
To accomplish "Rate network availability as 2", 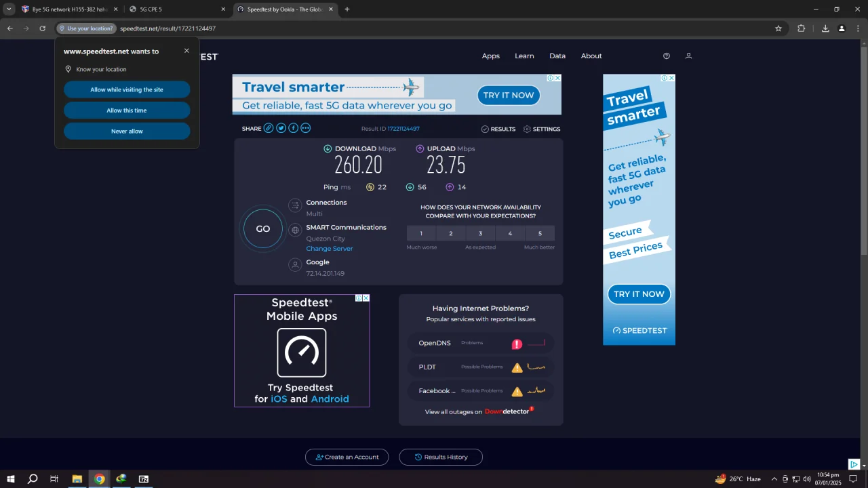I will [451, 233].
